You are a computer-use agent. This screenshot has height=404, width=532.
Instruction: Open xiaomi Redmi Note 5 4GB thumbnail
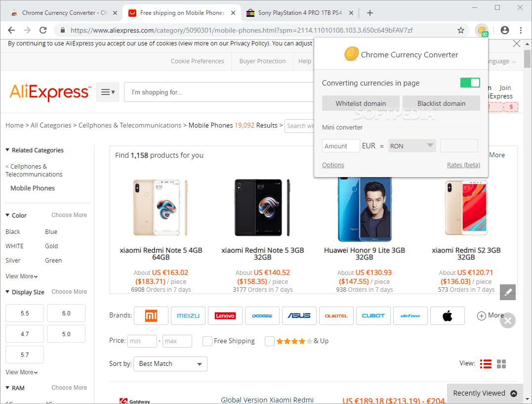[x=161, y=208]
